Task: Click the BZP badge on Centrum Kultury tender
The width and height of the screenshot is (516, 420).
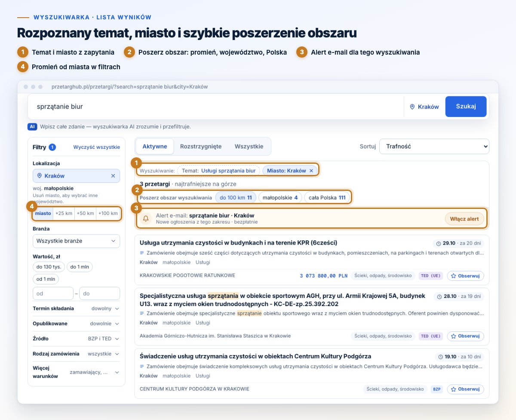Action: (x=437, y=389)
